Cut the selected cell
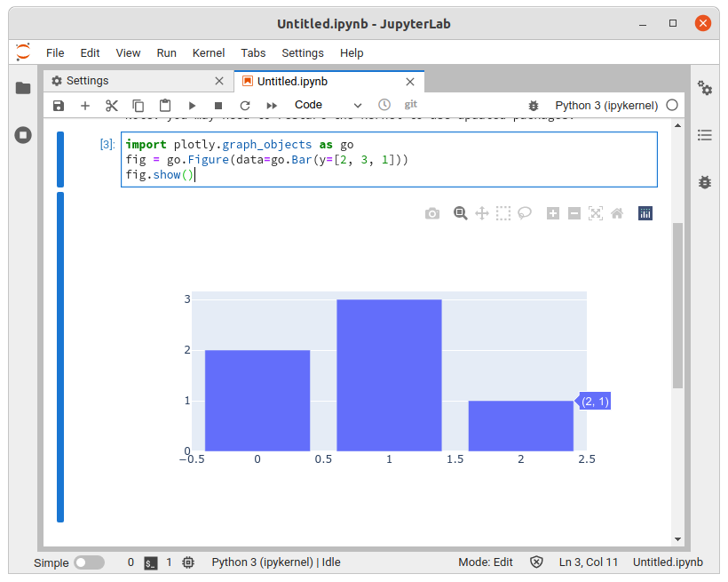 click(111, 104)
